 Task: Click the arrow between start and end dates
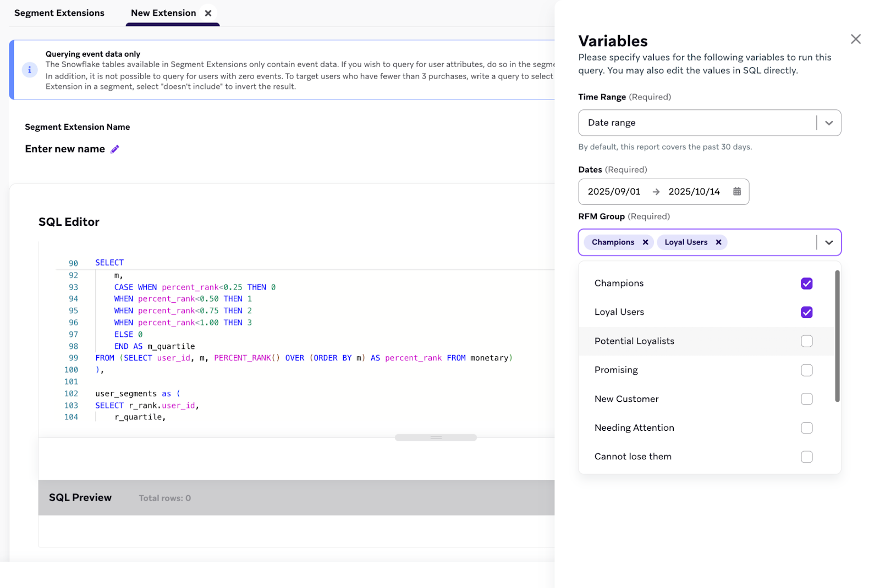(x=656, y=192)
